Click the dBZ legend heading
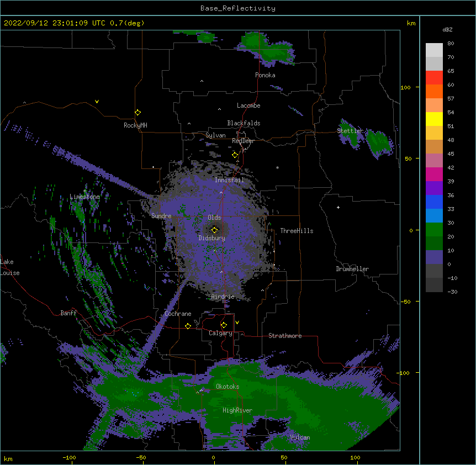Image resolution: width=476 pixels, height=465 pixels. [447, 30]
